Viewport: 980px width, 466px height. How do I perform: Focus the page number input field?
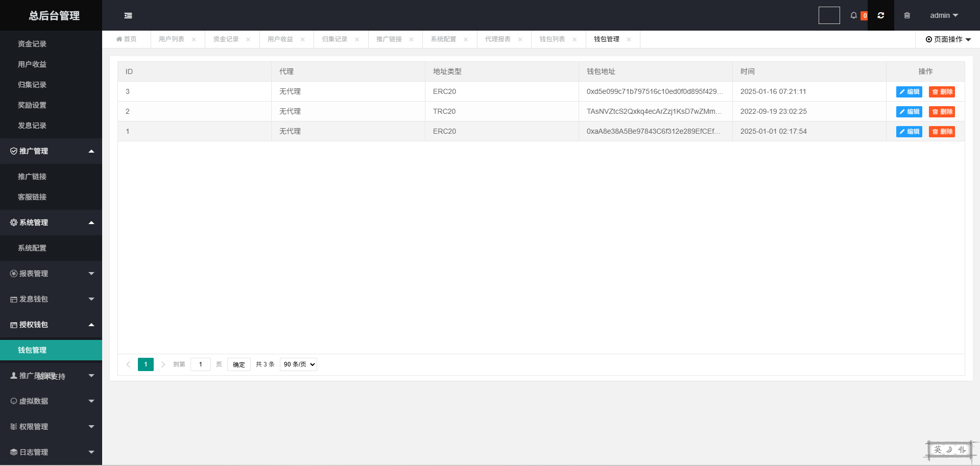pos(201,364)
